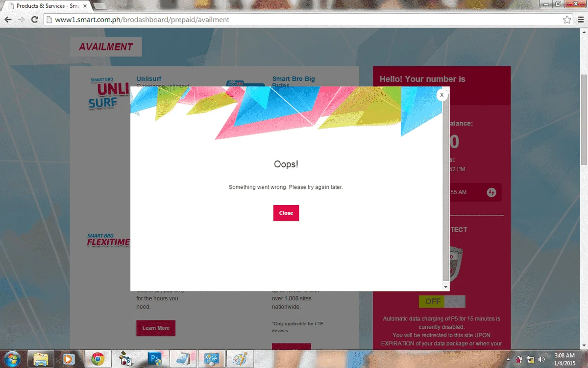Show hidden system tray icons
588x368 pixels.
(509, 359)
